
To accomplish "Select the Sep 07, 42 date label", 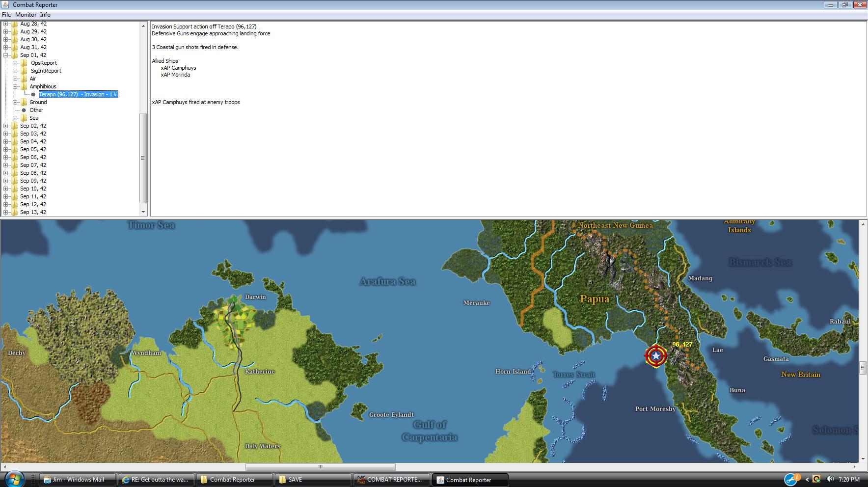I will pyautogui.click(x=33, y=165).
